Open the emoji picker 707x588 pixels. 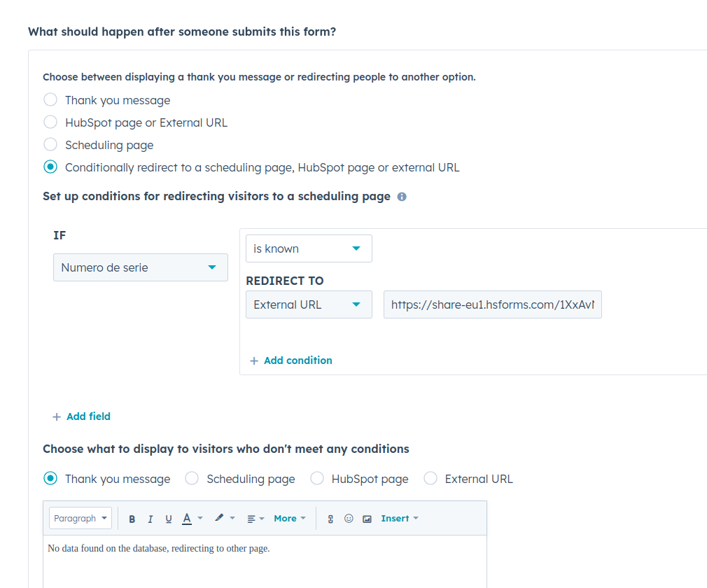click(349, 519)
